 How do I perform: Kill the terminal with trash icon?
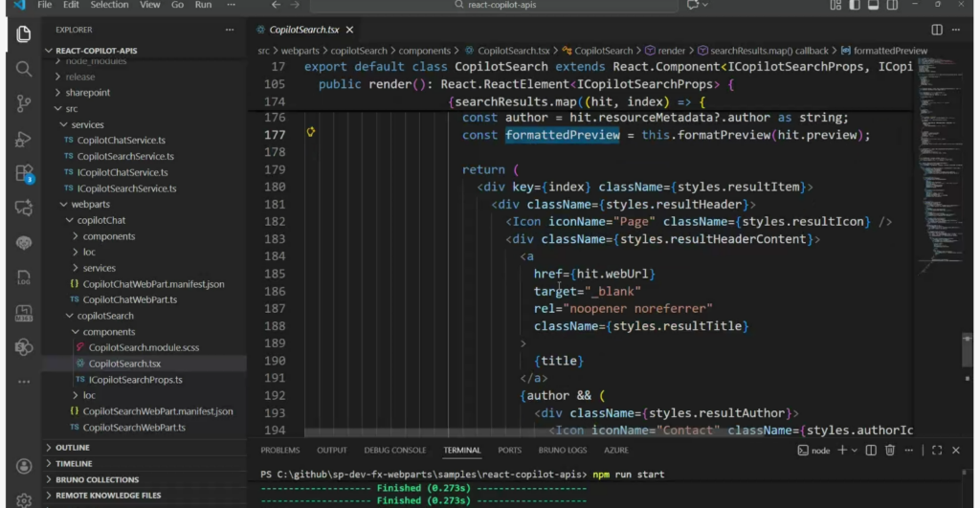[x=890, y=450]
